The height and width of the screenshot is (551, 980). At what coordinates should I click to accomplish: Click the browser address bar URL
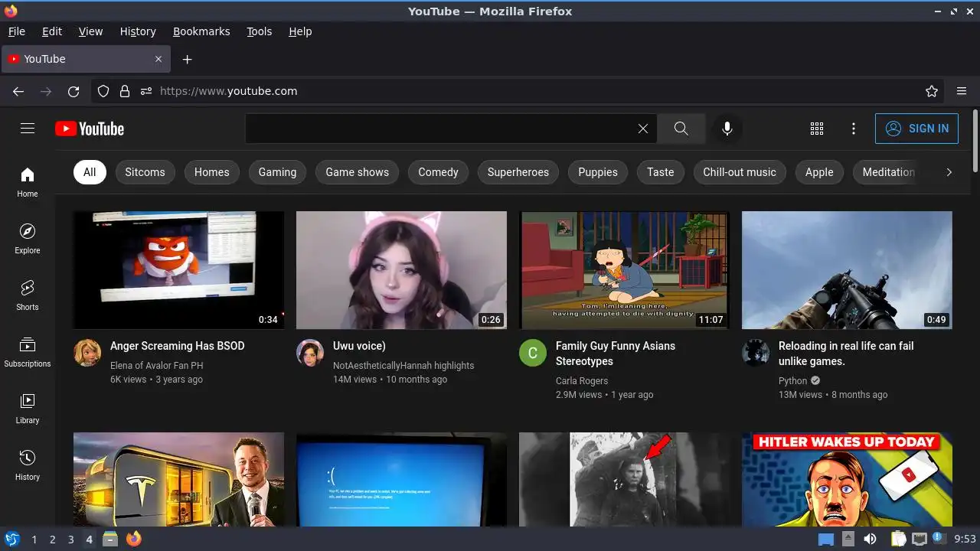tap(228, 91)
